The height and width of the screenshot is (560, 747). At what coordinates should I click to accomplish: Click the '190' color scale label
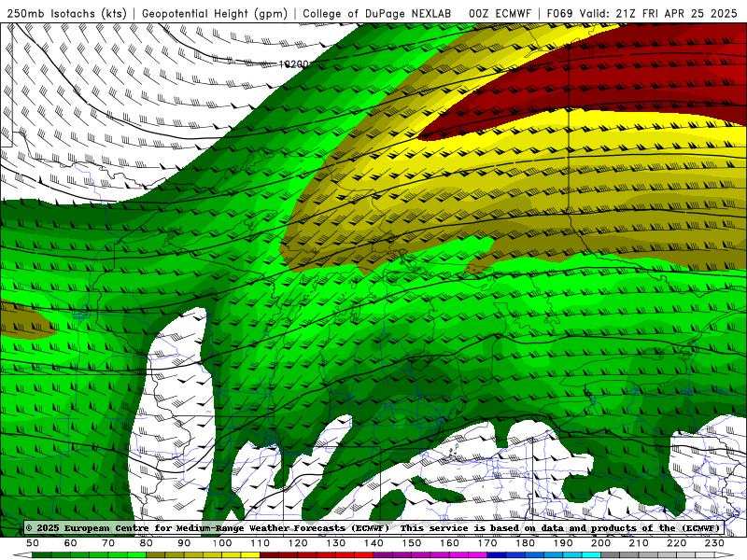click(x=563, y=543)
